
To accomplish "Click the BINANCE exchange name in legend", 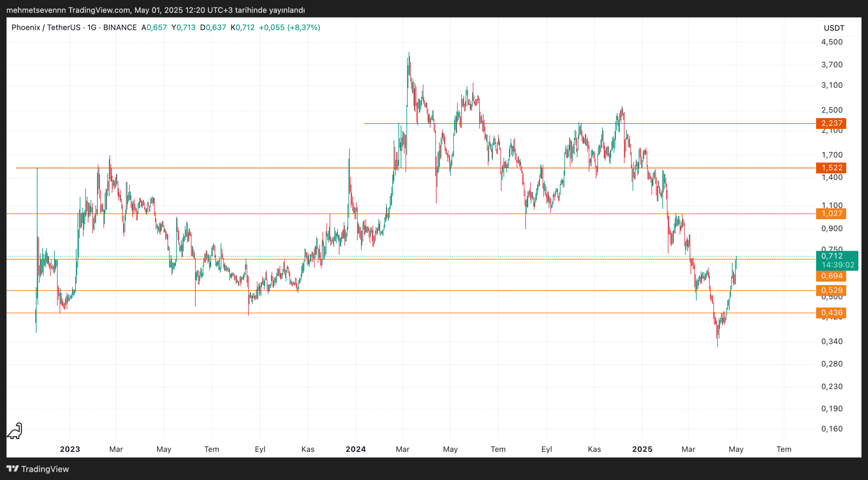I will pyautogui.click(x=120, y=27).
